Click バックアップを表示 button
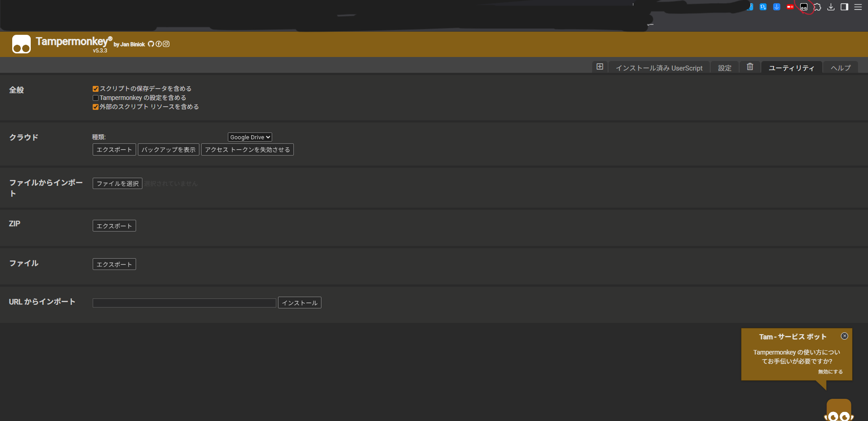Viewport: 868px width, 421px height. [x=168, y=150]
